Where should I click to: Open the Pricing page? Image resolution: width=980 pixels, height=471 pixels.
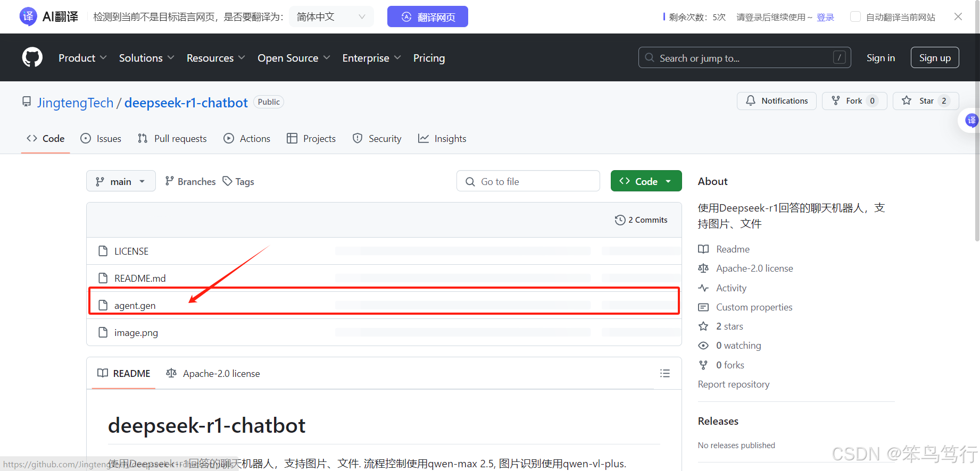coord(429,58)
